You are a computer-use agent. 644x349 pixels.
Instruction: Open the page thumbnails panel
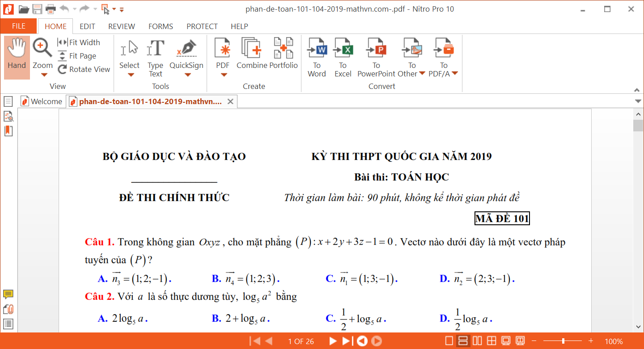pos(8,101)
